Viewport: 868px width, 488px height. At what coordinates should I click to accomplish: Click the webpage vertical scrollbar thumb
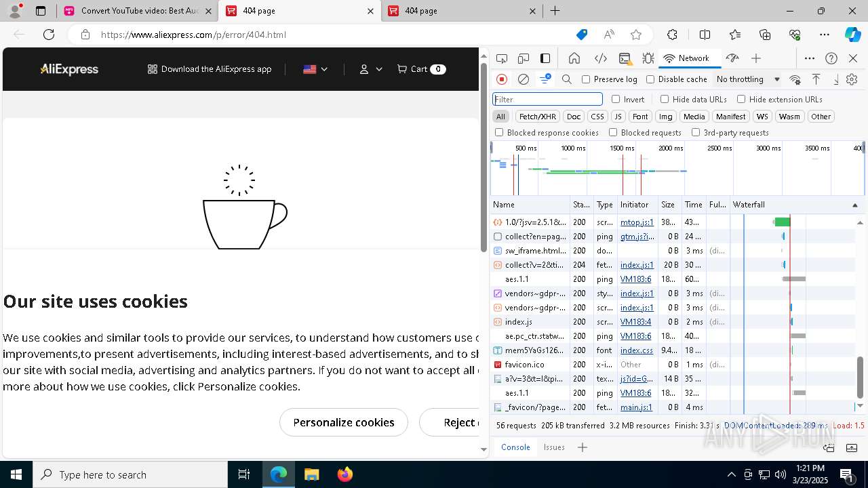click(x=484, y=156)
